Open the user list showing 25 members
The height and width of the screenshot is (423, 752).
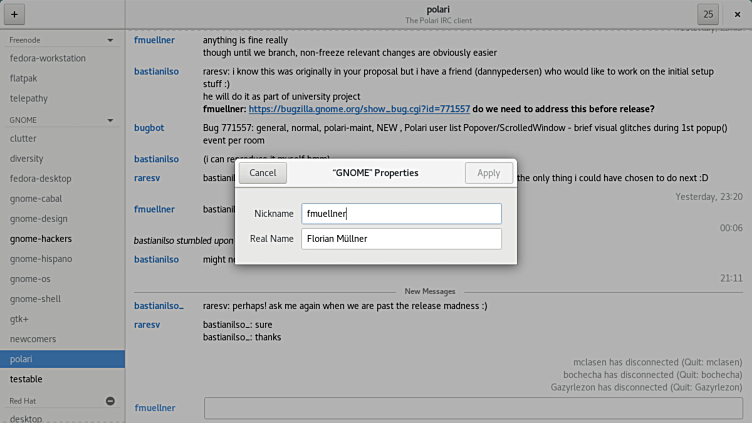pos(708,14)
